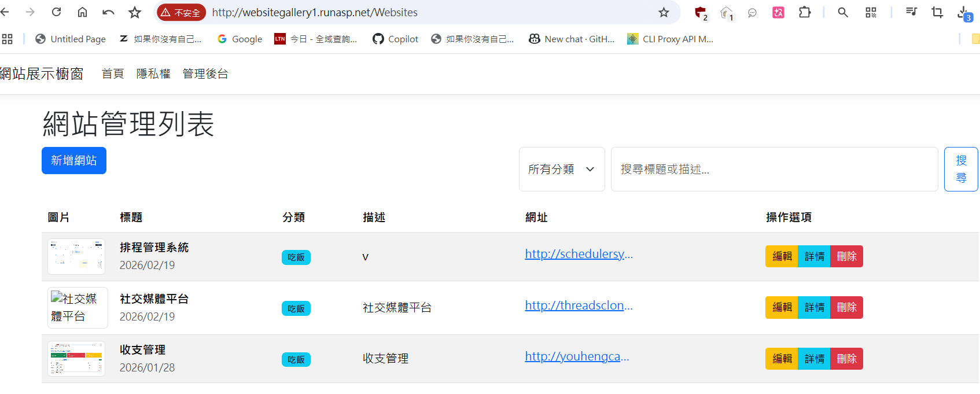Open the 管理後台 navigation item

click(x=205, y=73)
